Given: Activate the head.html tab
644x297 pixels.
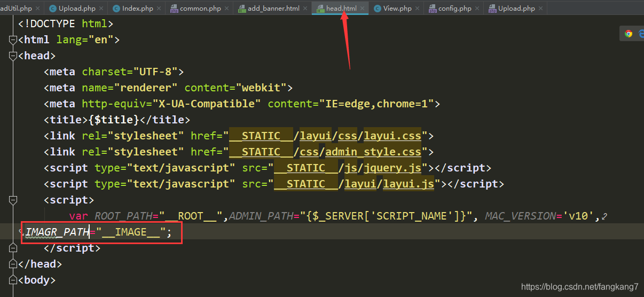Looking at the screenshot, I should point(341,9).
